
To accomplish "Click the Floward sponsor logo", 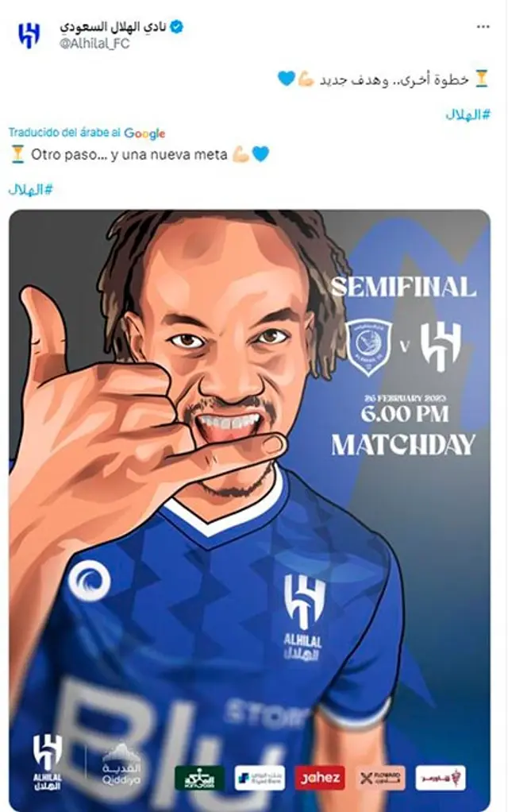I will pos(380,778).
